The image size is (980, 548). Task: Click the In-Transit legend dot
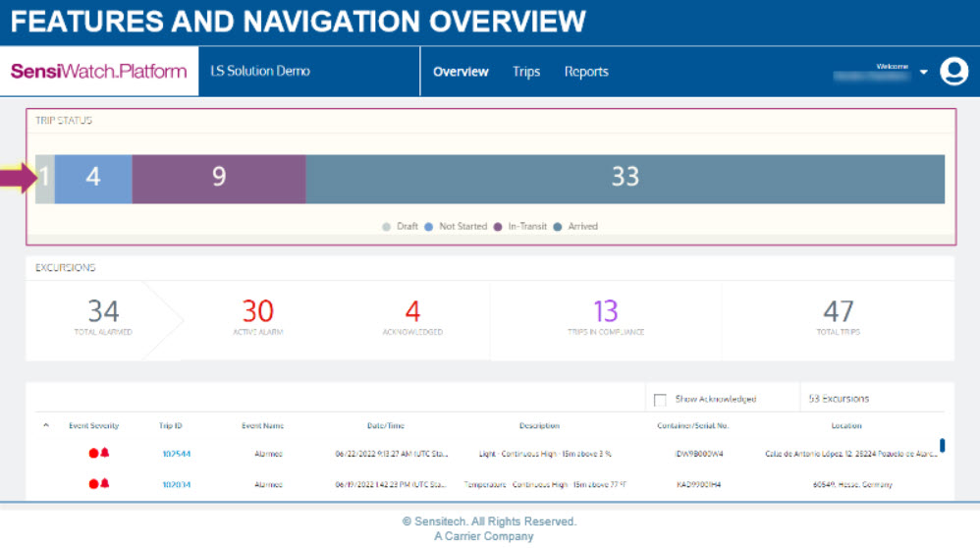(x=498, y=227)
